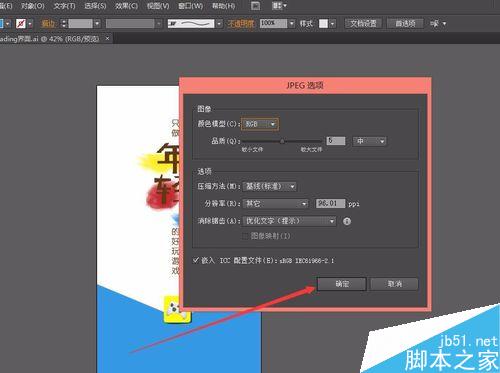
Task: Open the style swatch dropdown arrow
Action: 332,24
